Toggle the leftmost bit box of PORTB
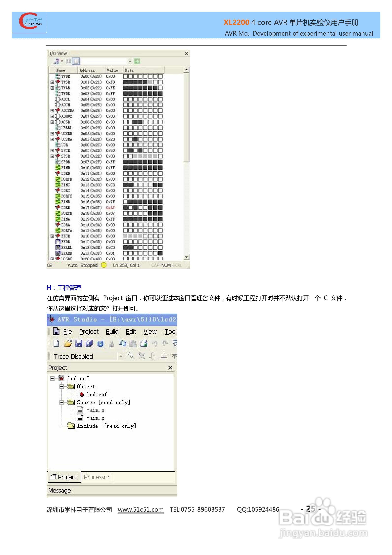 tap(126, 213)
